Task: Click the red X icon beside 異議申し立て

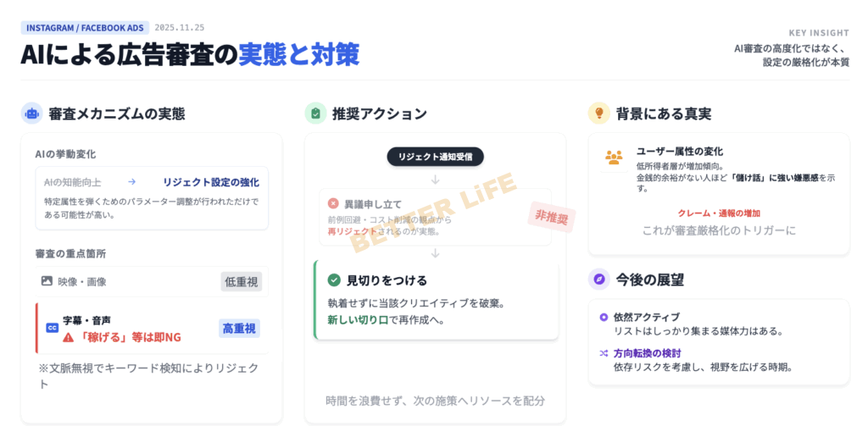Action: click(x=333, y=204)
